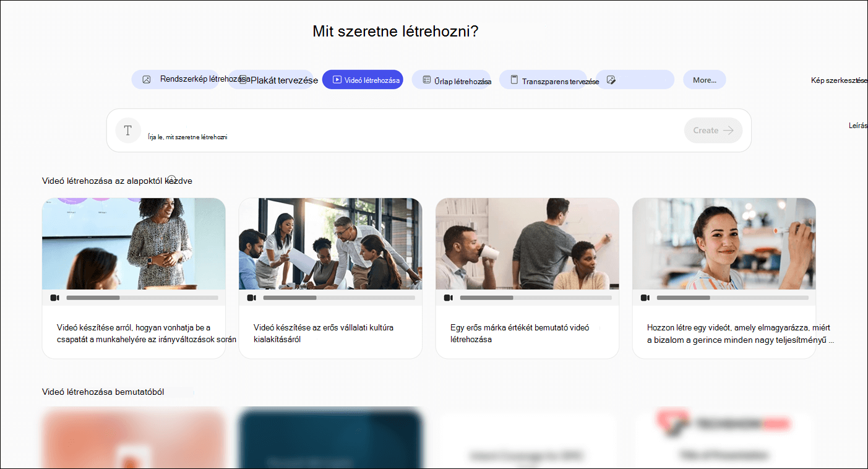Click the heading "Videó létrehozása az alapoktól kezdve"

[117, 181]
